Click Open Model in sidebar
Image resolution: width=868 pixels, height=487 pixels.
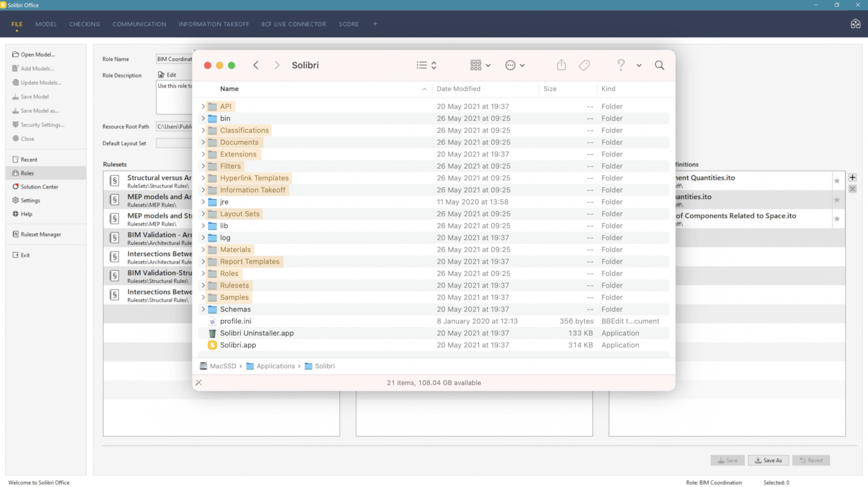pyautogui.click(x=34, y=54)
